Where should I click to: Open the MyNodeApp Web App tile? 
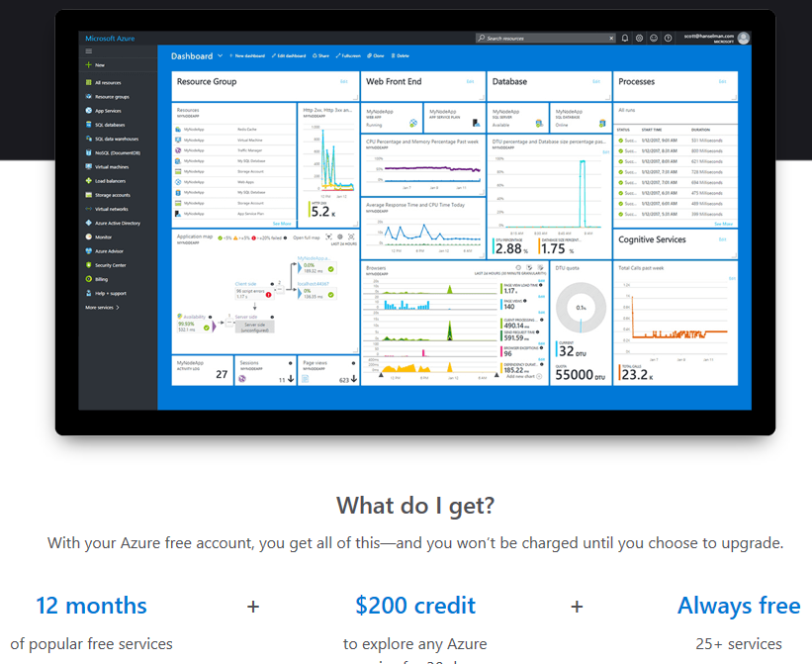tap(392, 118)
